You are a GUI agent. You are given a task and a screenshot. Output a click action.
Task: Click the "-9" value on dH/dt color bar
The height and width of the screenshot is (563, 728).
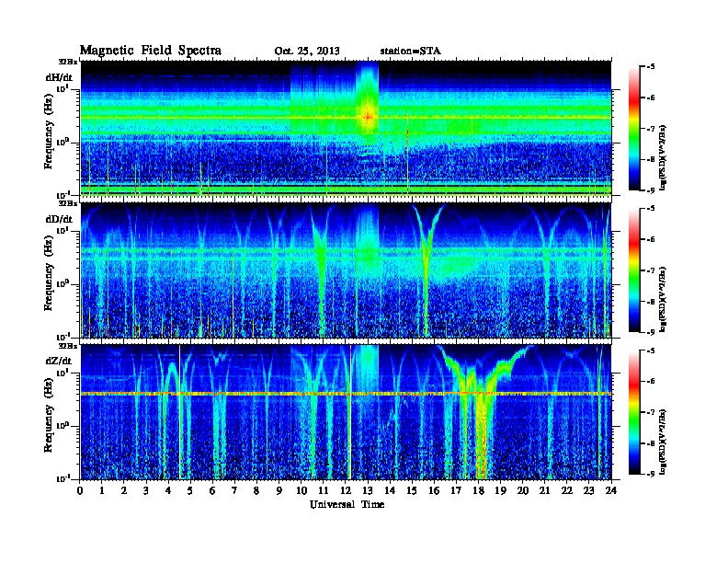(651, 190)
